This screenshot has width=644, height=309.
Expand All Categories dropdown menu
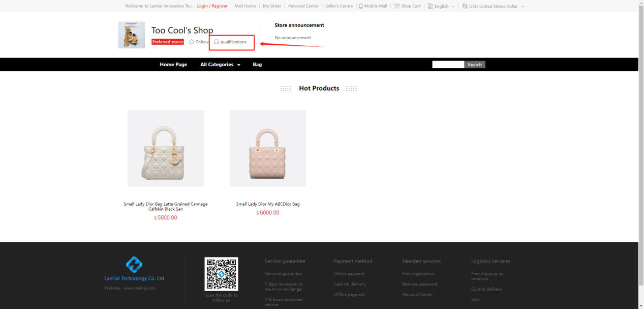click(x=220, y=65)
